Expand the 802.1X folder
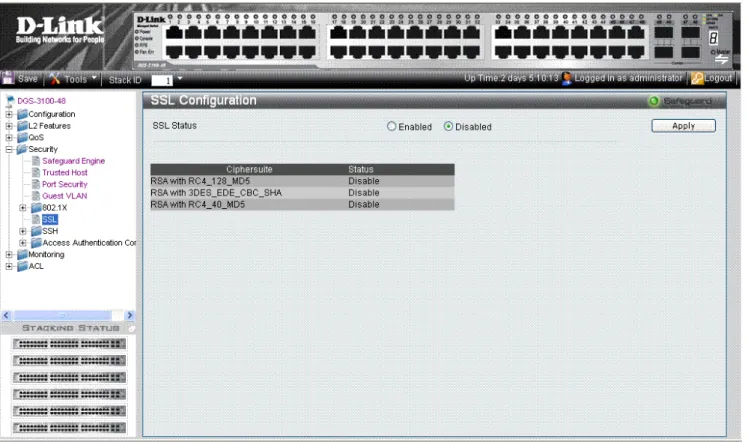 (22, 208)
